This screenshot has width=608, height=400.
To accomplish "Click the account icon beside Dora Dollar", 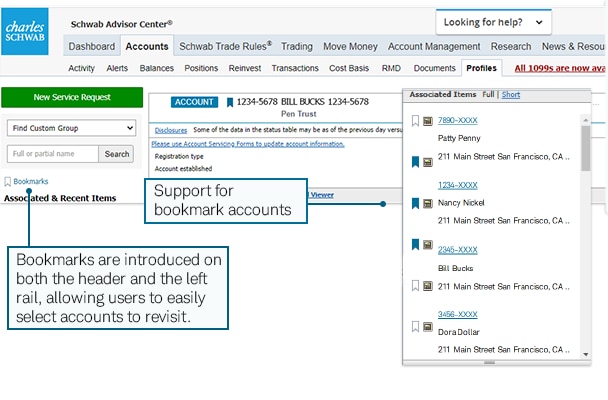I will pyautogui.click(x=428, y=327).
